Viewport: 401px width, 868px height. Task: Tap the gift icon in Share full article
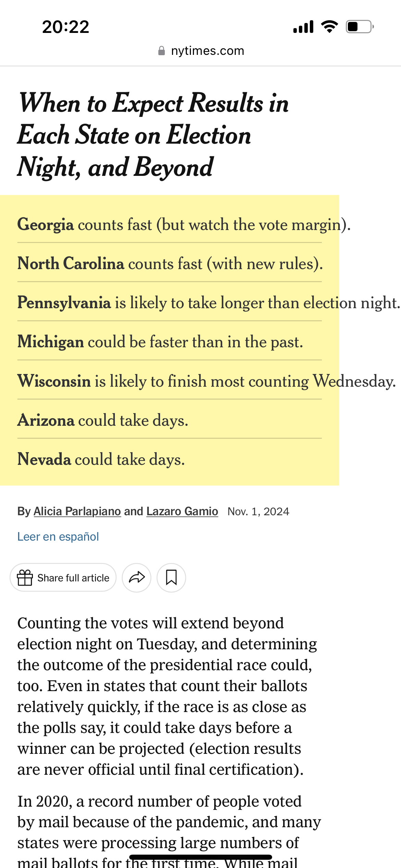(x=25, y=578)
